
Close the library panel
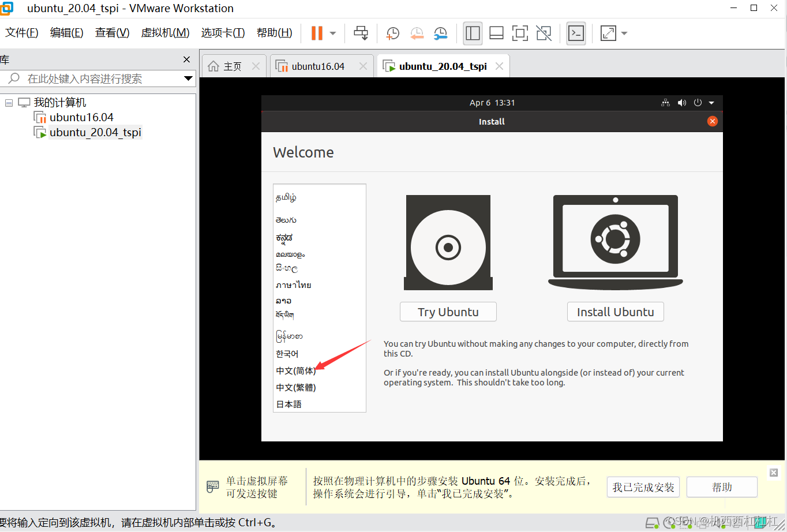[186, 59]
